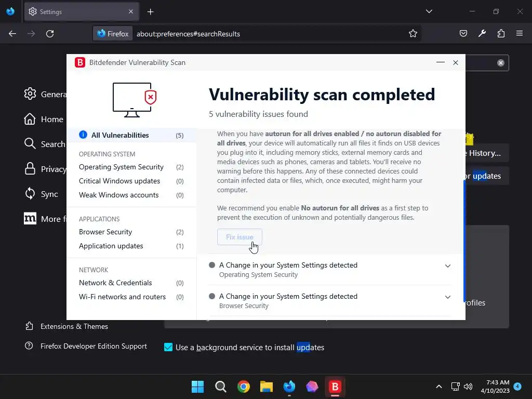The width and height of the screenshot is (532, 399).
Task: Open Extensions & Themes link
Action: 67,326
